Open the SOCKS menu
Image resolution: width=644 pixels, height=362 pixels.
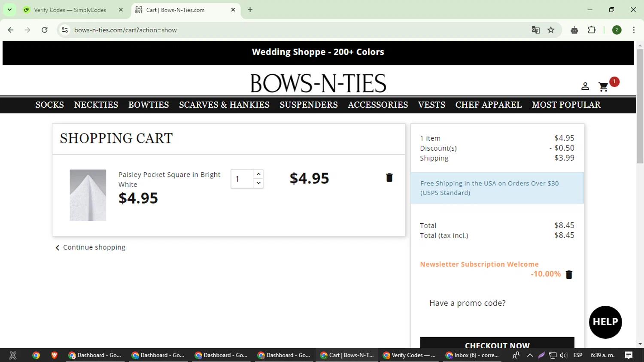(x=50, y=105)
